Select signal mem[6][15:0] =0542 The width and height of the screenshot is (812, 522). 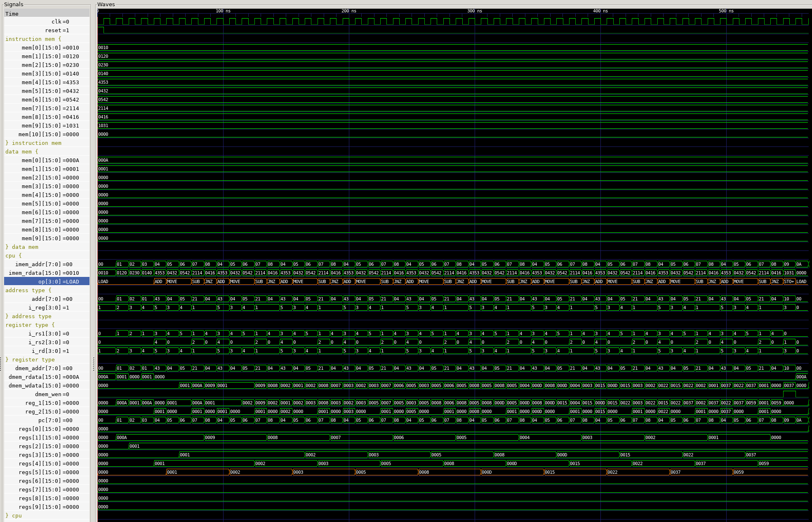pyautogui.click(x=47, y=99)
